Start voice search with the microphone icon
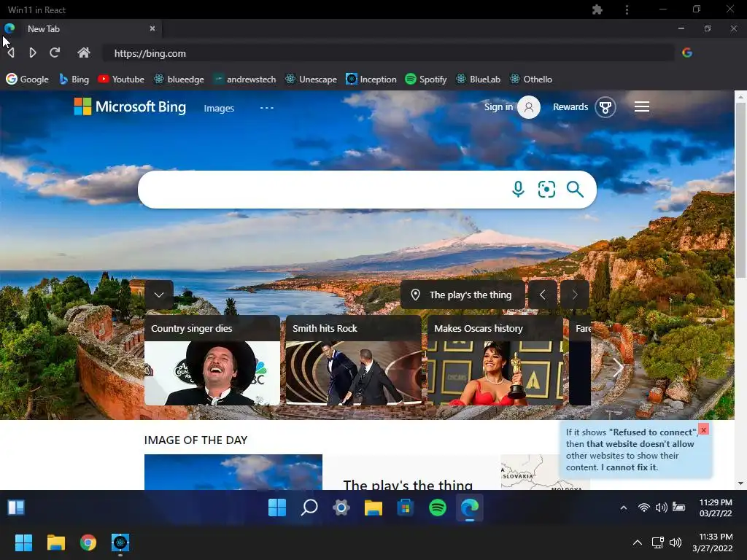Image resolution: width=747 pixels, height=560 pixels. (x=518, y=189)
